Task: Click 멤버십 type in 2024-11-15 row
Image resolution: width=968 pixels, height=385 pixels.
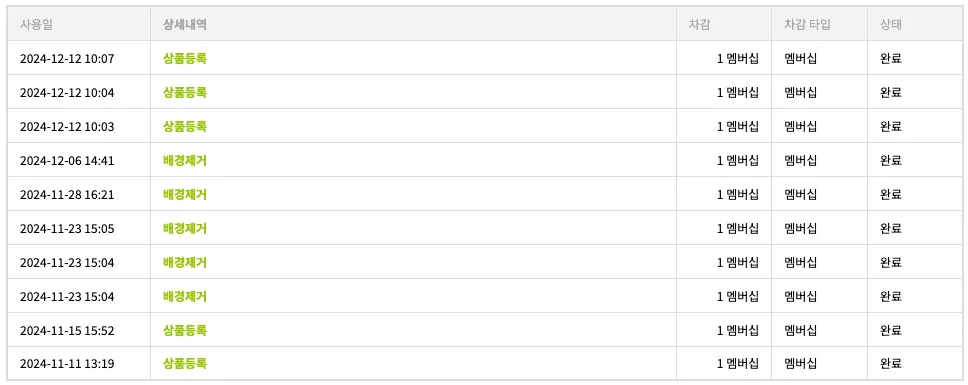Action: click(801, 330)
